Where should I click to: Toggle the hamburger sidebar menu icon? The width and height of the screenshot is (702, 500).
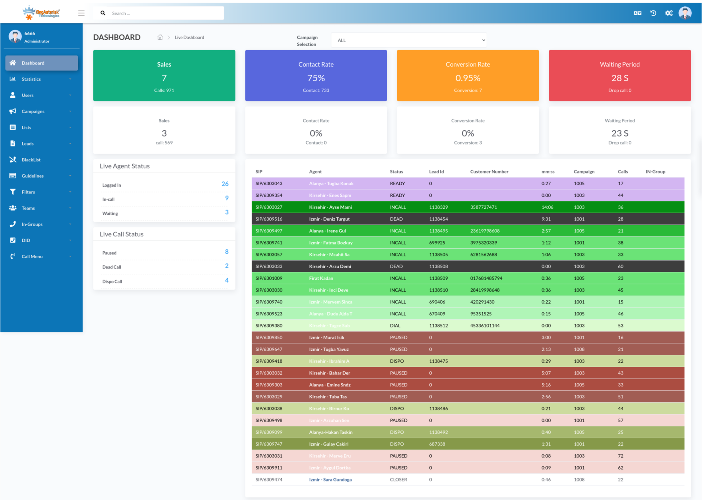coord(81,13)
